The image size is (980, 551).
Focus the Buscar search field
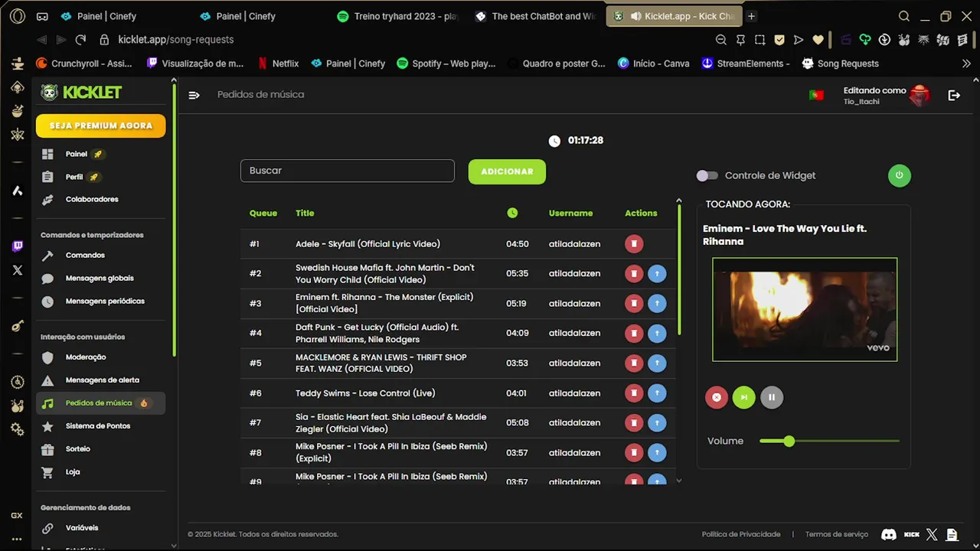(348, 171)
